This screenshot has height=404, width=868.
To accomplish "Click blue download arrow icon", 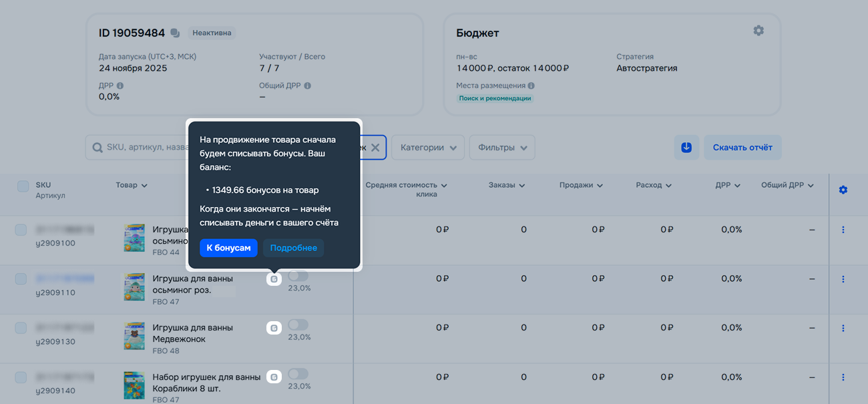I will (686, 148).
